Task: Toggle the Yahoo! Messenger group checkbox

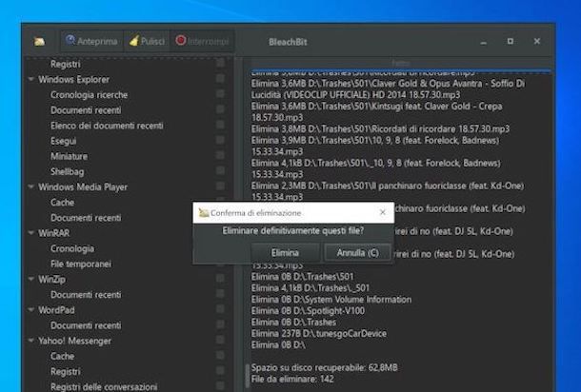Action: tap(220, 340)
